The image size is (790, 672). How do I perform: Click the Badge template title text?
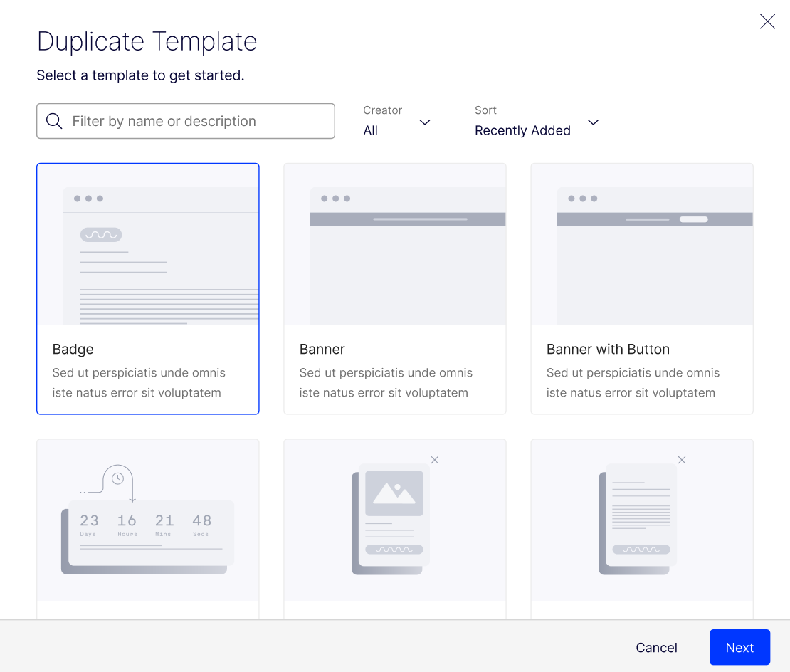coord(71,349)
